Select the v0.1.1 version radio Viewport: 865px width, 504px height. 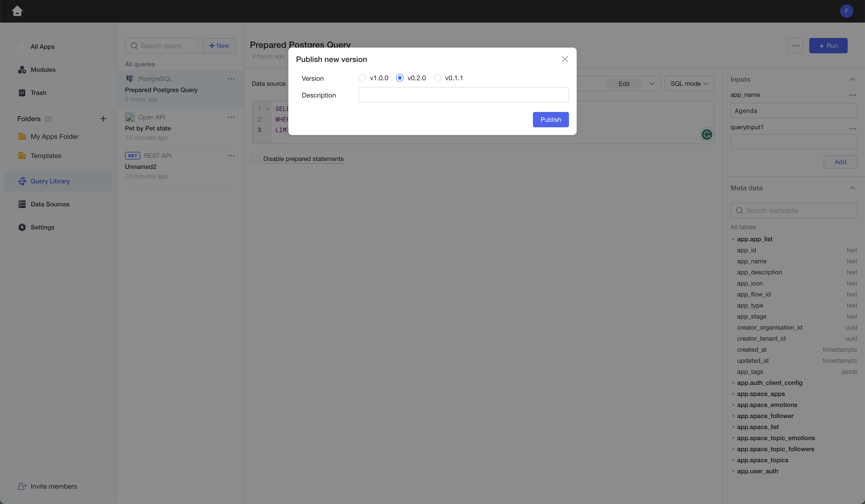click(437, 78)
